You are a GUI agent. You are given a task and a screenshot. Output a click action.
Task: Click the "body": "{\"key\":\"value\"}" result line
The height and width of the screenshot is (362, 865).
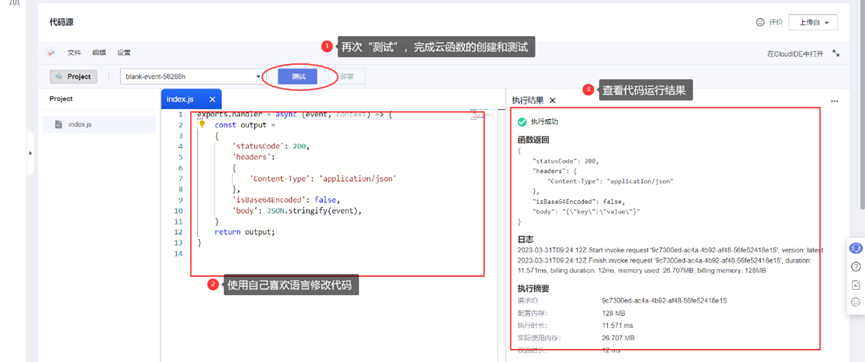click(586, 211)
